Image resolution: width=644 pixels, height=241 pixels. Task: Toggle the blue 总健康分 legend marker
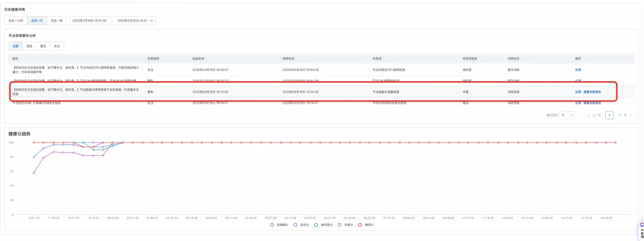272,224
